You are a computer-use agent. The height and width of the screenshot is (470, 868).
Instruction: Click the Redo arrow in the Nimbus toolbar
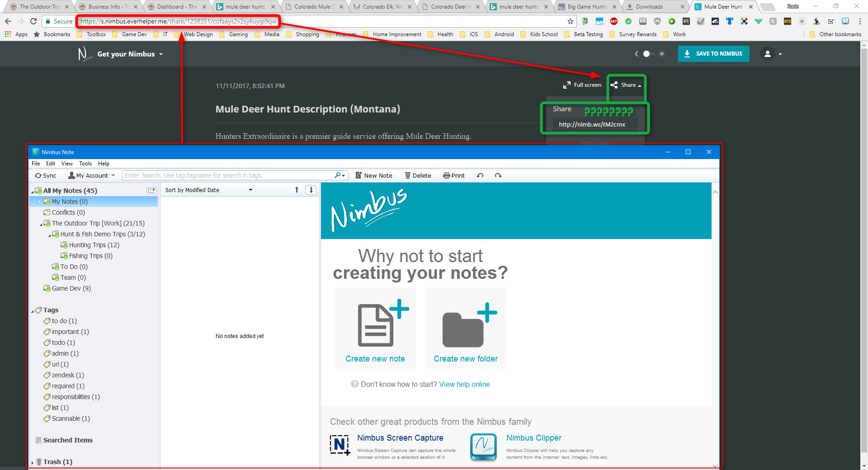(x=498, y=175)
